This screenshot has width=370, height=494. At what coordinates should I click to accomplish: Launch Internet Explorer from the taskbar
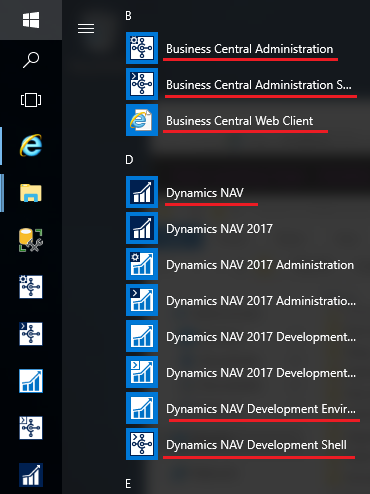tap(31, 145)
